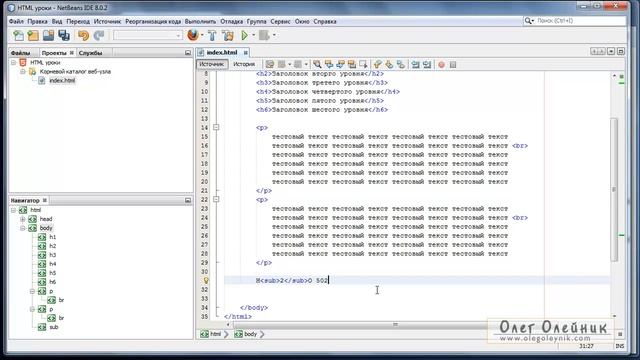The height and width of the screenshot is (360, 640).
Task: Click the Find Next Occurrence icon
Action: 340,64
